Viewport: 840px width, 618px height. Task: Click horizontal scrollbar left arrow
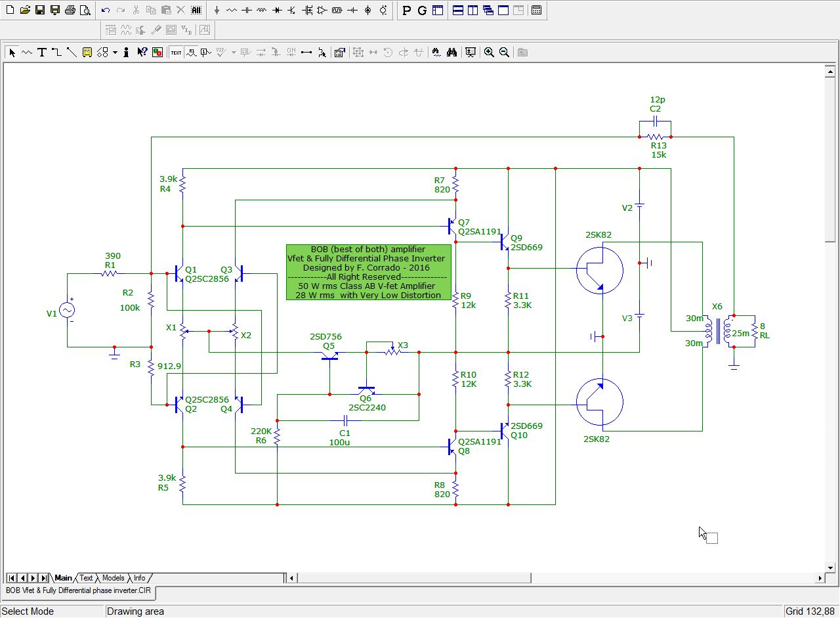(293, 578)
